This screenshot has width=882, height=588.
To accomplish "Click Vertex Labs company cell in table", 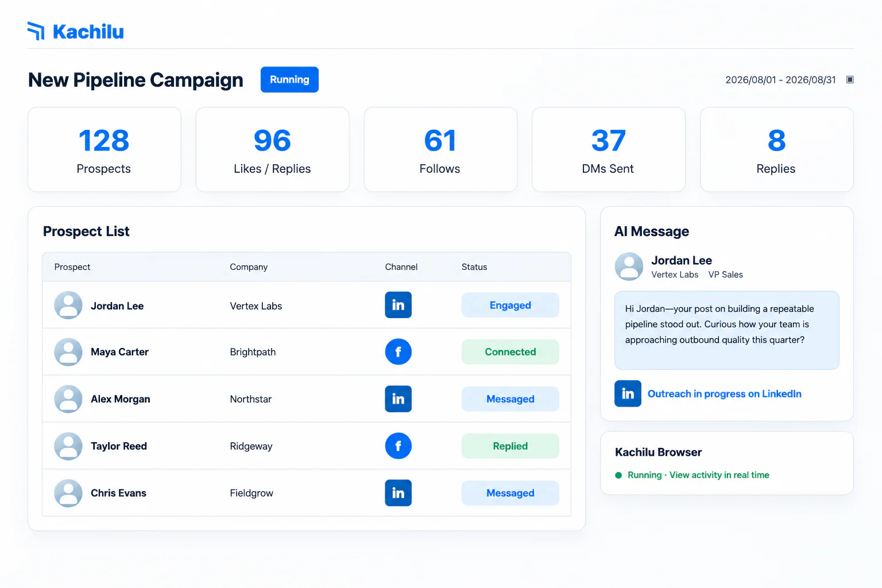I will [256, 306].
